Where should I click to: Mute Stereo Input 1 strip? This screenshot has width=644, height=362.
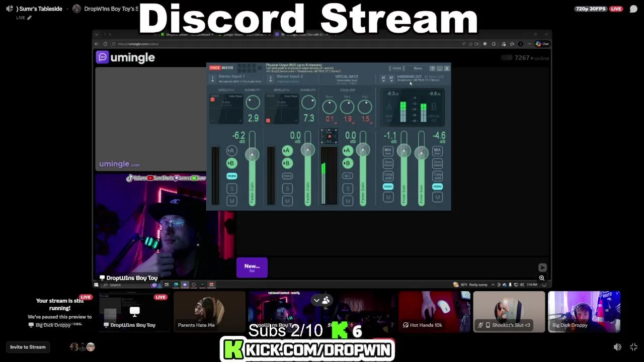coord(231,201)
